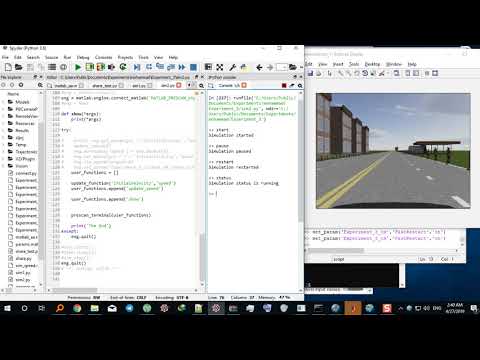Click the editor browse tabs magnifier icon
Image resolution: width=480 pixels, height=360 pixels.
tap(201, 86)
